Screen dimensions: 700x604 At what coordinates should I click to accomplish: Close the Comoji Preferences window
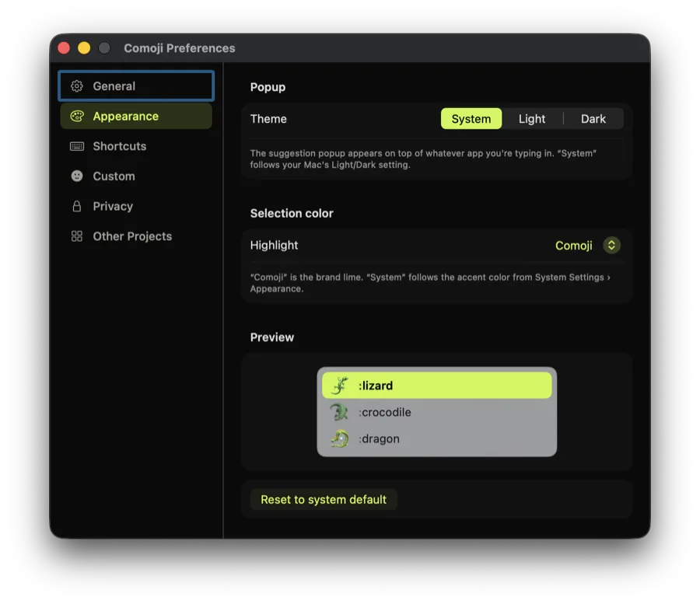click(64, 47)
